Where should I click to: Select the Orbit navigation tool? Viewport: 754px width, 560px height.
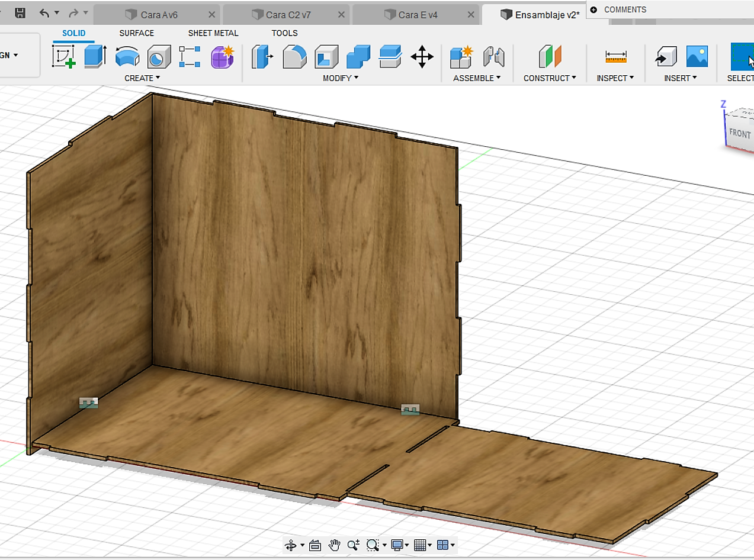pos(290,545)
